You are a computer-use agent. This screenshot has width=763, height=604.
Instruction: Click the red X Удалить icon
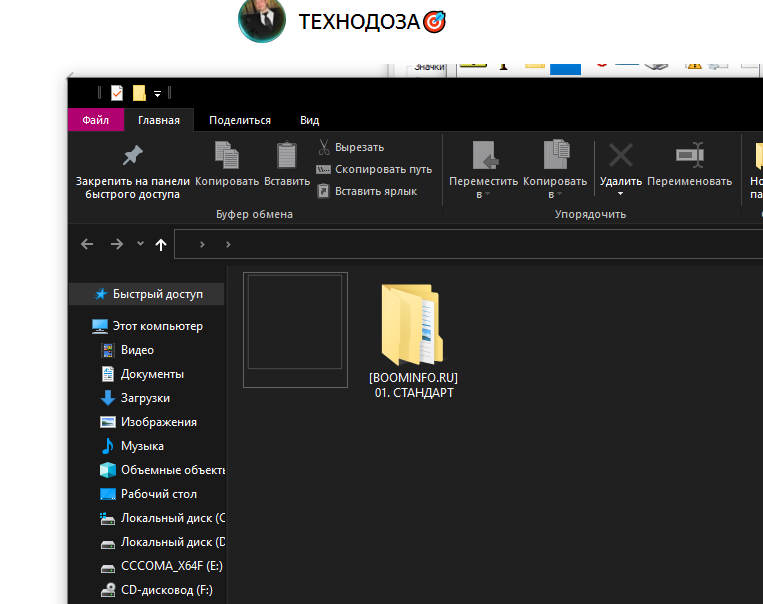621,155
